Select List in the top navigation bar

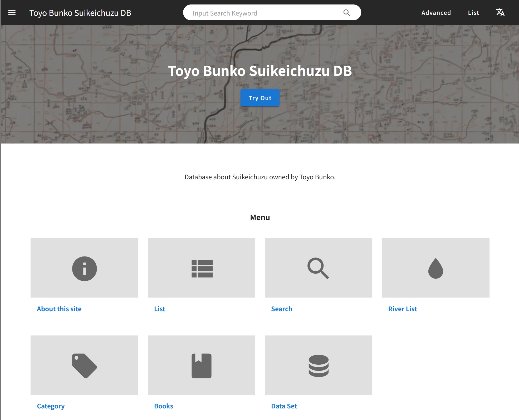[x=473, y=12]
